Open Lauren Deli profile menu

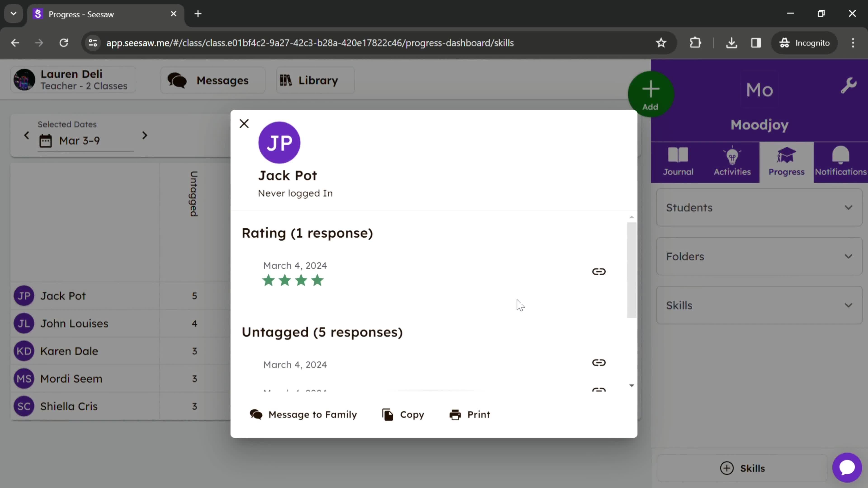click(x=73, y=80)
